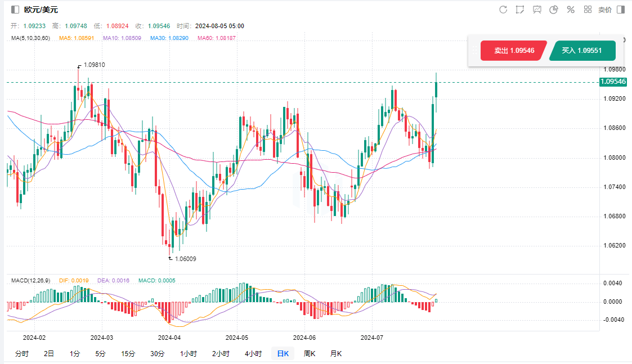This screenshot has height=364, width=632.
Task: Select the 月K monthly chart tab
Action: [x=335, y=354]
